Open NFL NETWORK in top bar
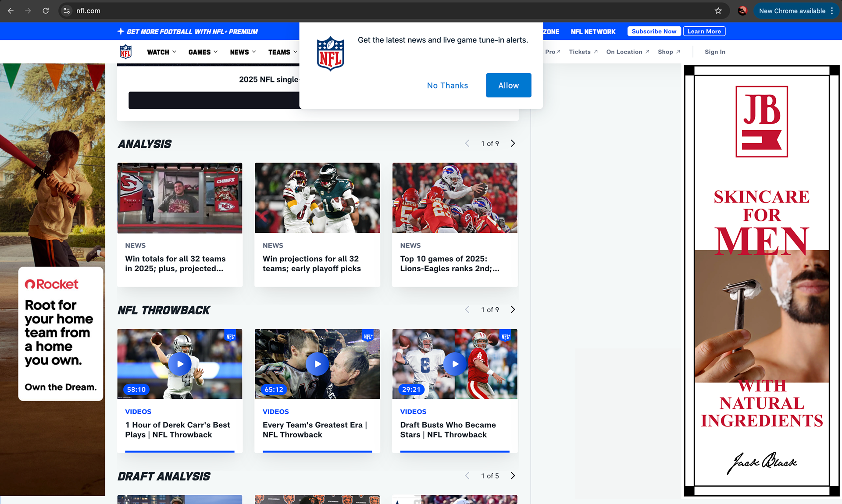This screenshot has width=842, height=504. (593, 32)
